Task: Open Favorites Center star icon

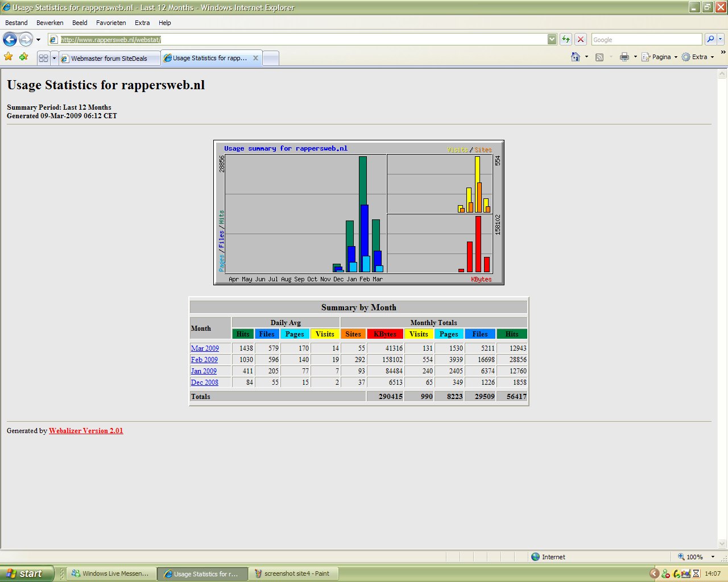Action: point(9,57)
